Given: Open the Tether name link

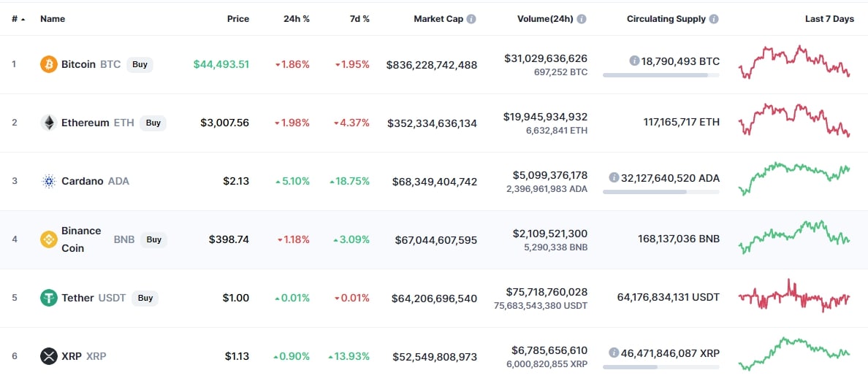Looking at the screenshot, I should point(77,298).
